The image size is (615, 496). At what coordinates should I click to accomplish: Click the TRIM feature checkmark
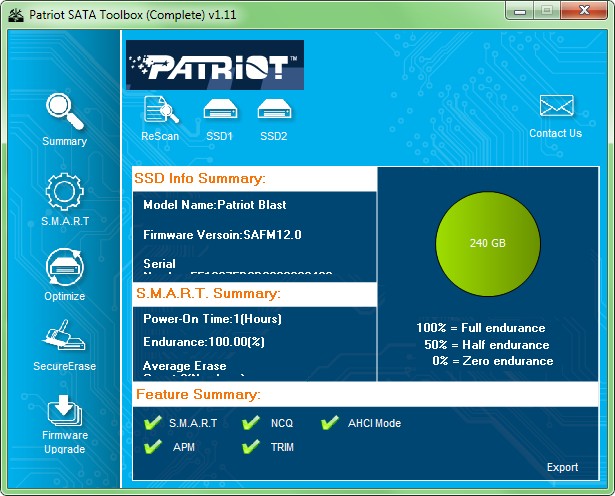tap(251, 447)
